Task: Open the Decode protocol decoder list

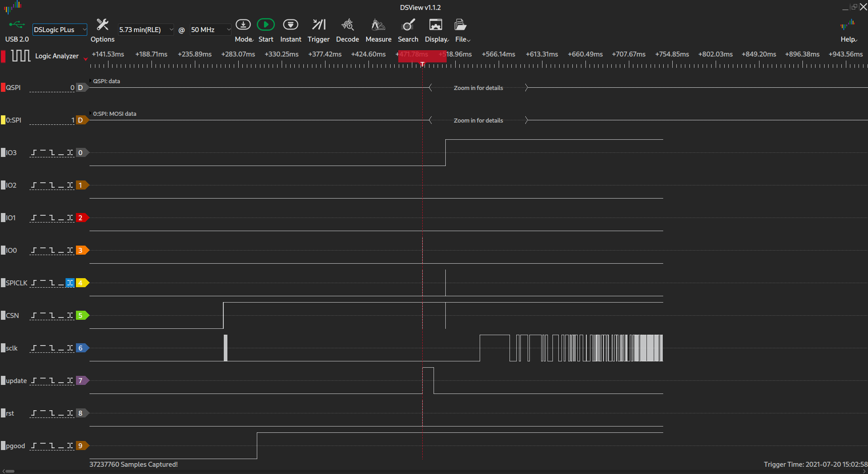Action: point(347,29)
